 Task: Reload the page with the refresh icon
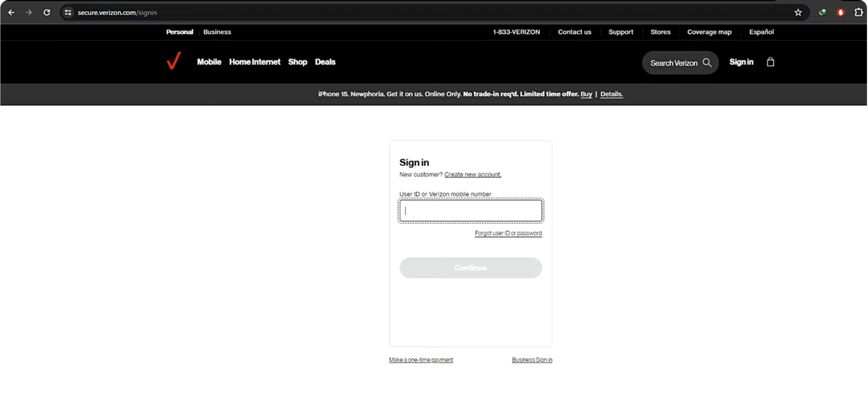pyautogui.click(x=47, y=13)
